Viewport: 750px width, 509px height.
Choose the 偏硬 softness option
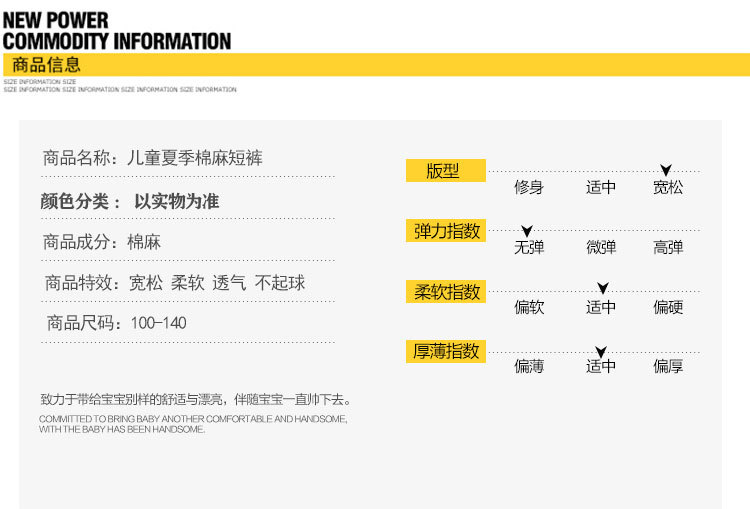[x=668, y=307]
